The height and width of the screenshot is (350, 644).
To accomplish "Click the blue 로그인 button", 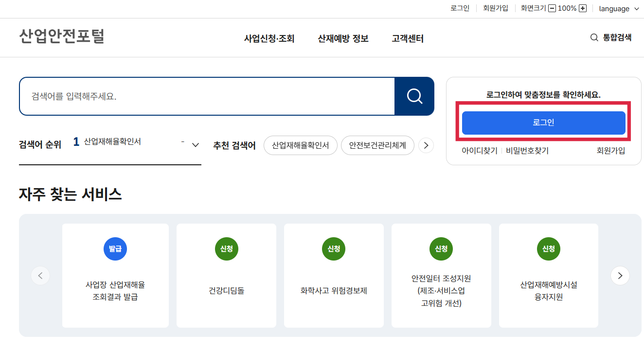I will pos(544,123).
